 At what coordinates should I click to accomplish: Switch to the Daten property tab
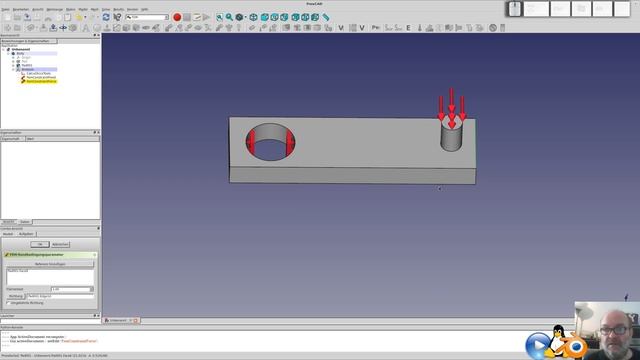pos(25,222)
